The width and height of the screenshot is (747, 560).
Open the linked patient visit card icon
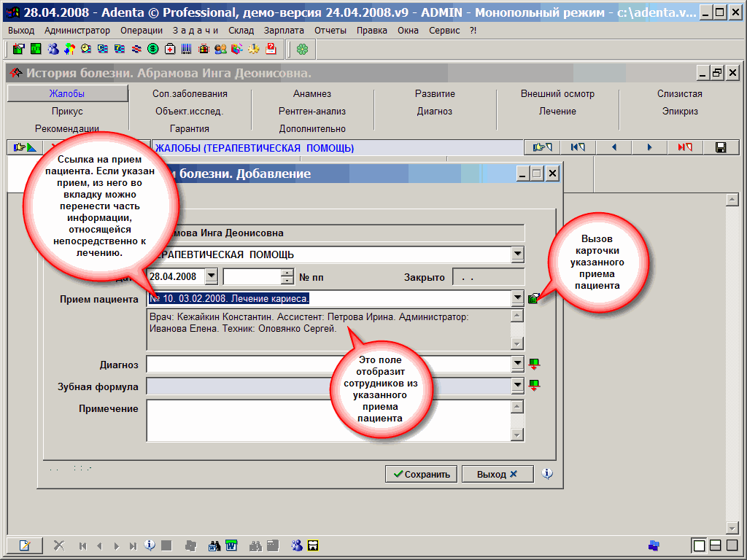[x=534, y=298]
